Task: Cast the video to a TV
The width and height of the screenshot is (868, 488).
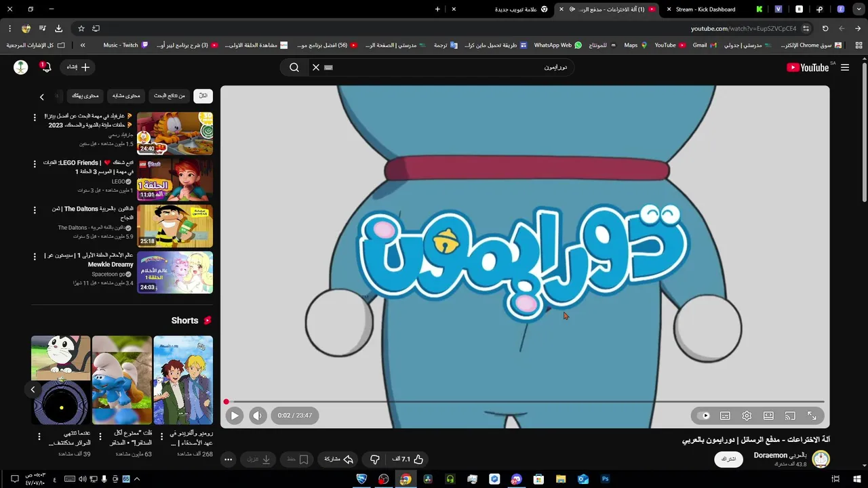Action: click(x=790, y=415)
